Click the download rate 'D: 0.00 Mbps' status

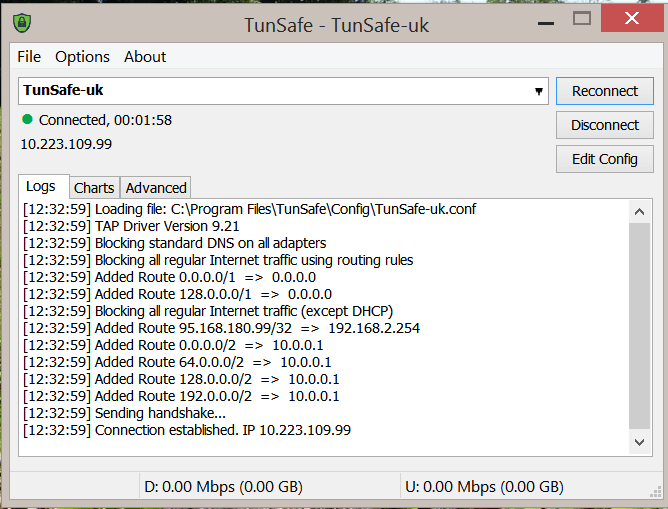tap(223, 486)
